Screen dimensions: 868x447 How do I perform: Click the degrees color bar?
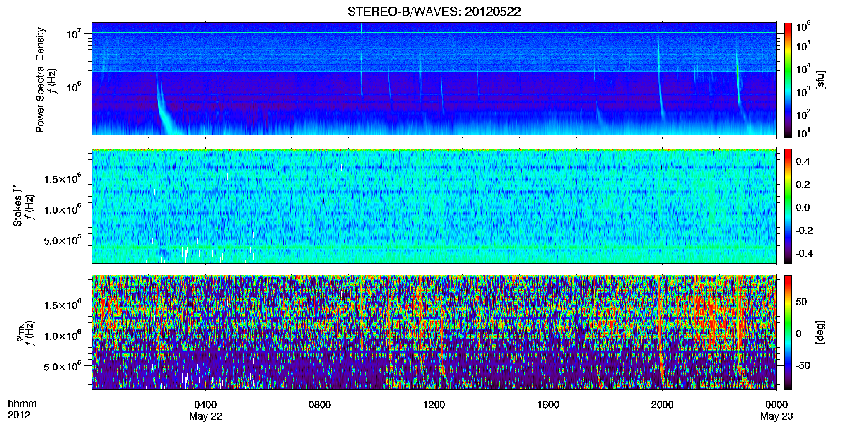point(788,332)
